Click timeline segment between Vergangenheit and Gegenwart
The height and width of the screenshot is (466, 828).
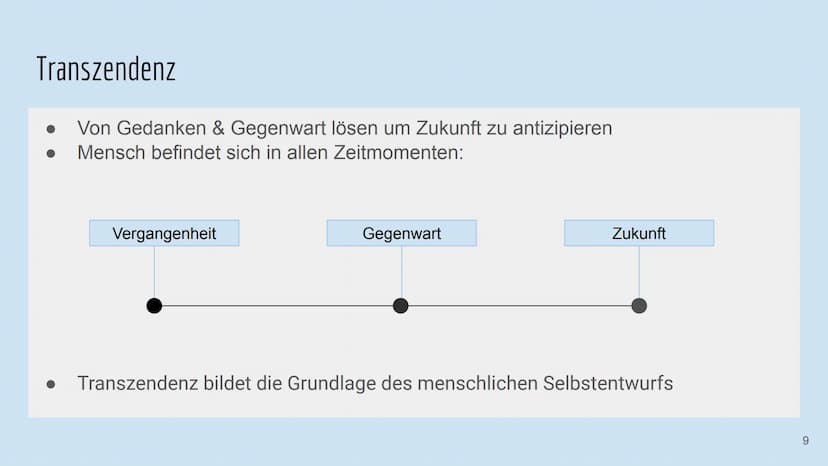(277, 305)
